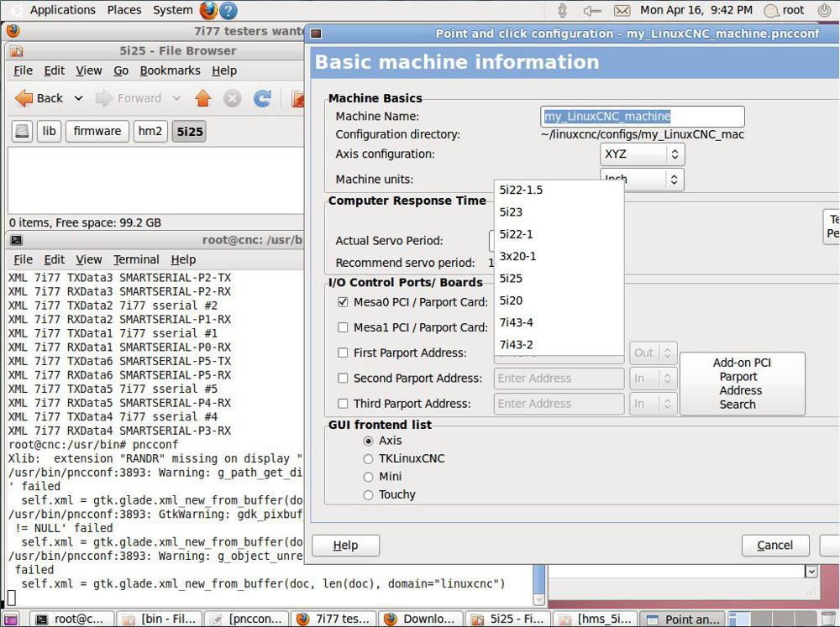This screenshot has height=627, width=840.
Task: Click the Stop icon in File Browser
Action: tap(232, 98)
